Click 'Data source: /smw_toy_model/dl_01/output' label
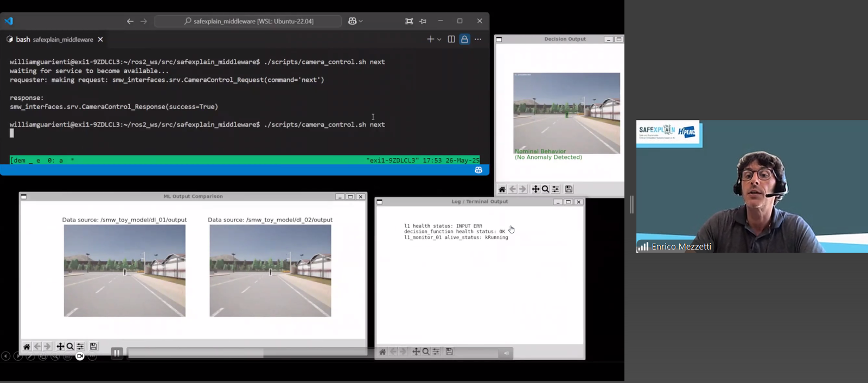The height and width of the screenshot is (383, 868). [124, 220]
